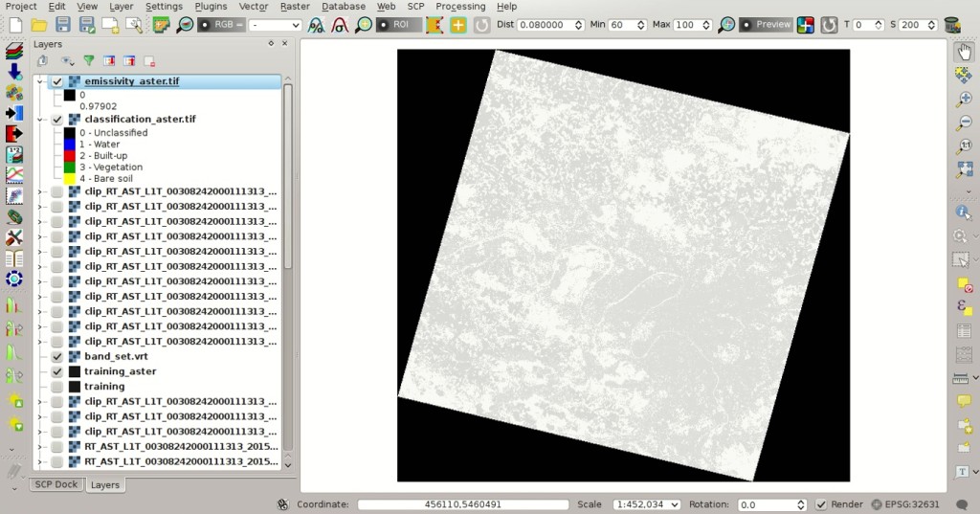Viewport: 980px width, 514px height.
Task: Click the blue Water class color swatch
Action: coord(69,145)
